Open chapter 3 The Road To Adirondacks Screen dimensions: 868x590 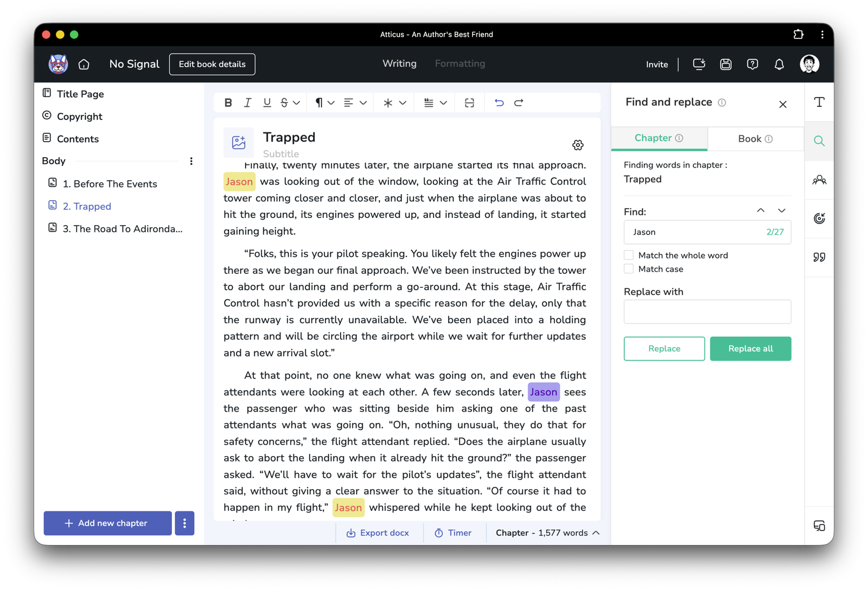(x=122, y=229)
